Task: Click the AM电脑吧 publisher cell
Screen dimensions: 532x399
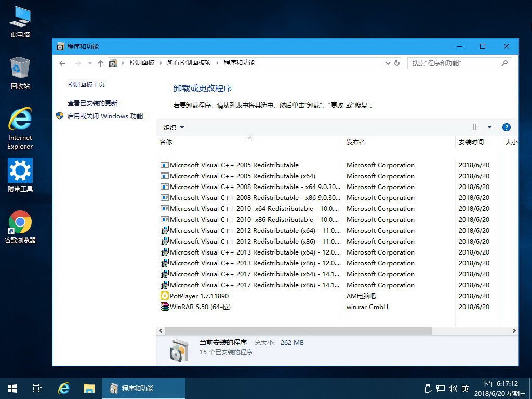Action: coord(361,296)
